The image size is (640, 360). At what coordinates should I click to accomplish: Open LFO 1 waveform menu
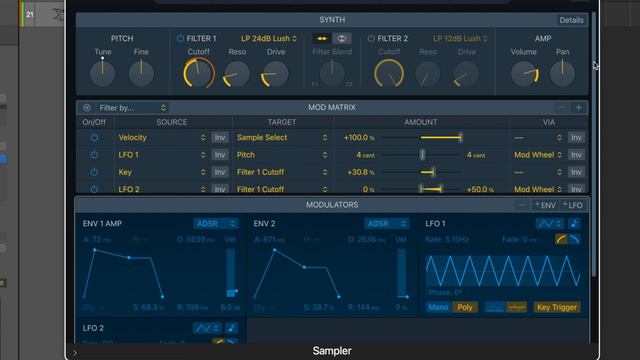click(549, 223)
